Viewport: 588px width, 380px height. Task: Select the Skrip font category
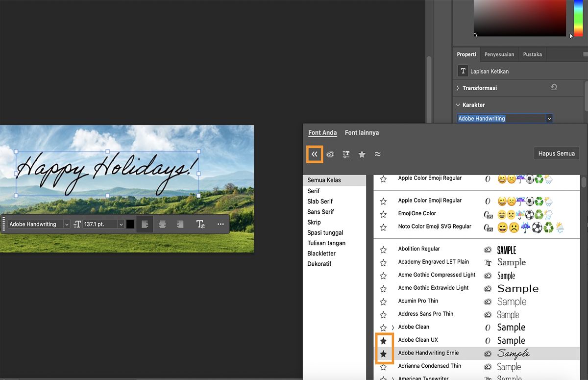click(314, 222)
